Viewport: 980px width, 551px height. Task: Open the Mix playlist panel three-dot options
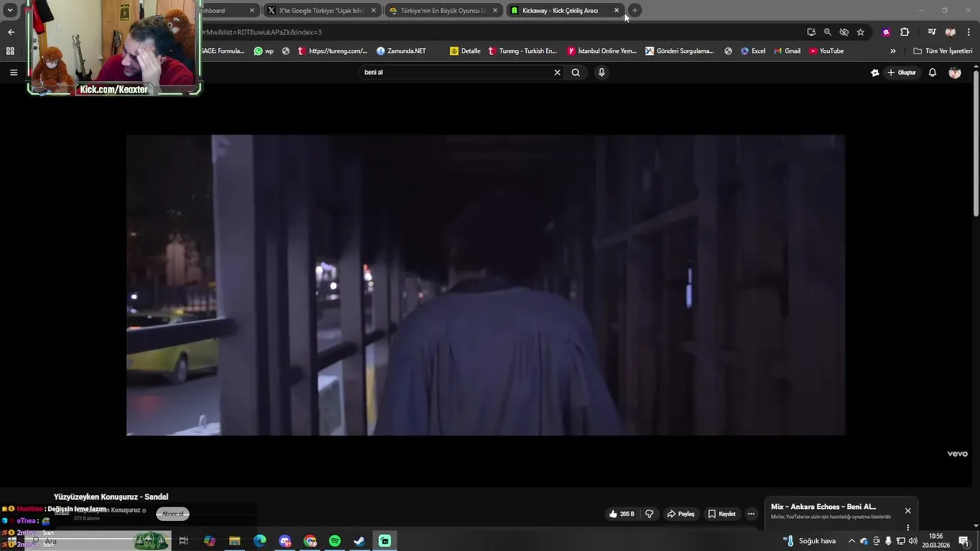pos(908,527)
